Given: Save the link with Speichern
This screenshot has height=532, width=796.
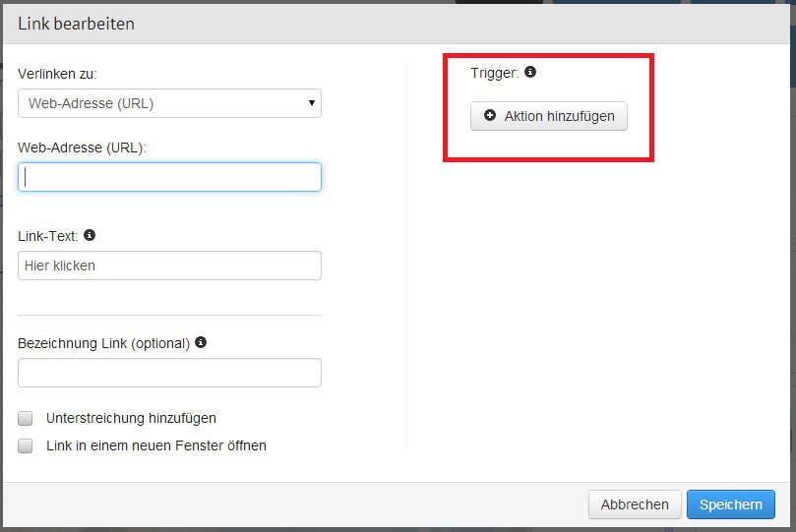Looking at the screenshot, I should [x=730, y=504].
